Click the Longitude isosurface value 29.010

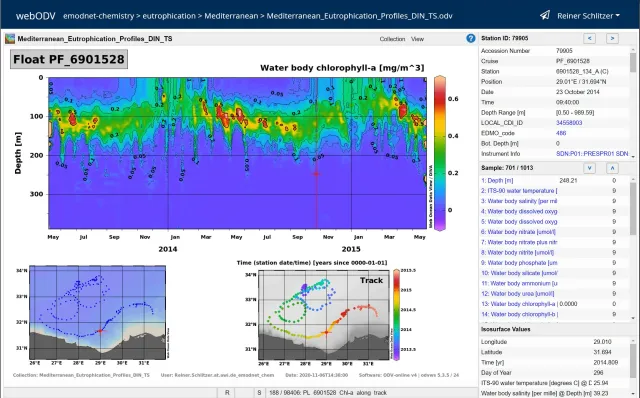602,342
